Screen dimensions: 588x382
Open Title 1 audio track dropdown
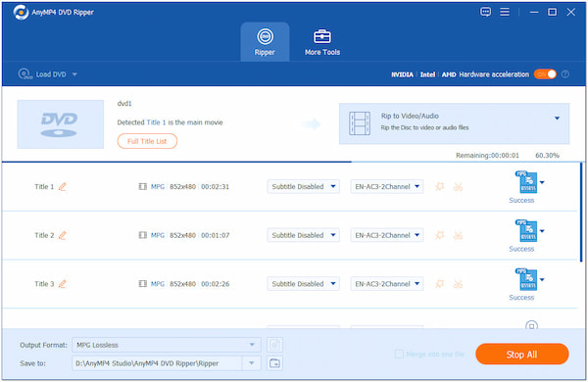pos(387,187)
